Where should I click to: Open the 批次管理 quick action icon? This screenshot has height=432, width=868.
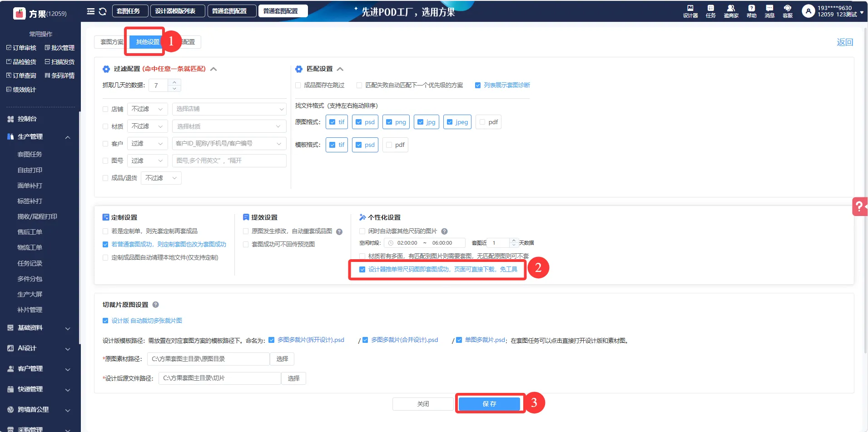coord(47,48)
